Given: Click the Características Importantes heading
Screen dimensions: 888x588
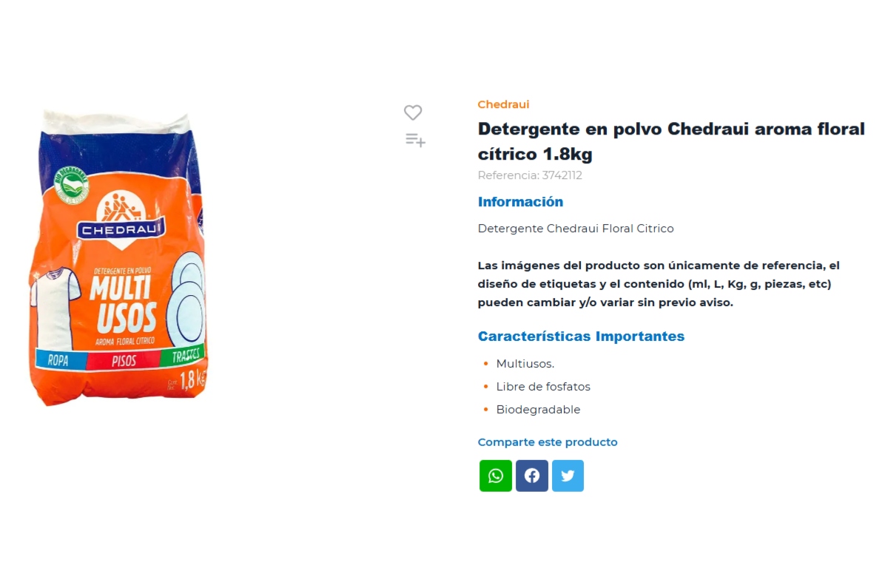Looking at the screenshot, I should (581, 337).
